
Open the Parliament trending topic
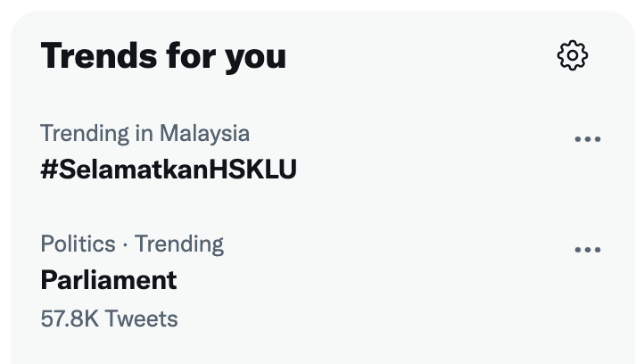(x=109, y=280)
